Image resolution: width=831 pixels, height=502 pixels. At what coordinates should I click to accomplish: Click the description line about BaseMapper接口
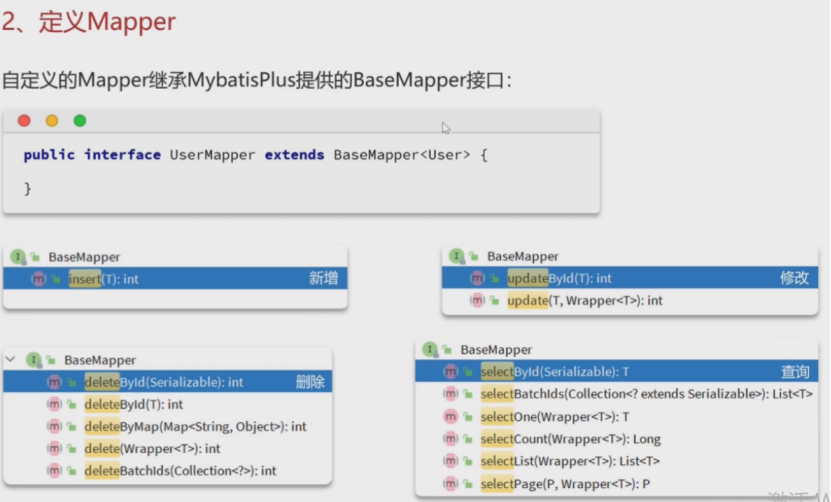click(257, 80)
